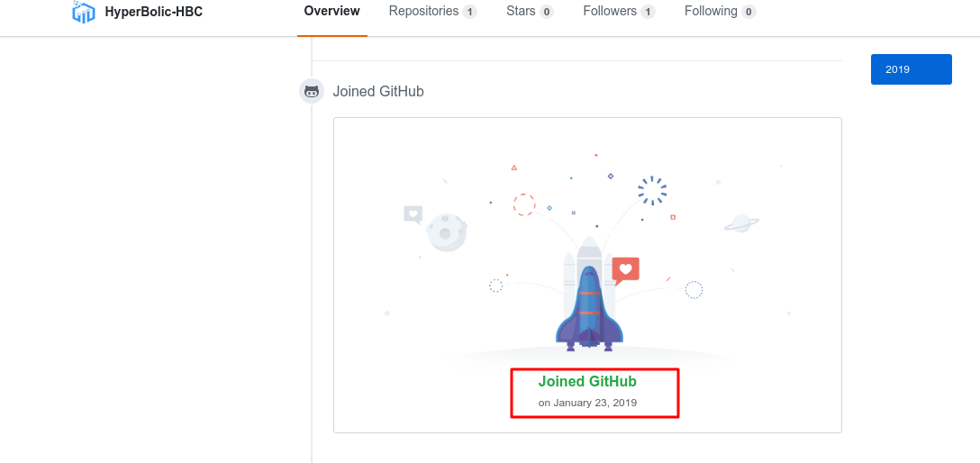Click the green Joined GitHub caption
Screen dimensions: 980x463
(587, 381)
